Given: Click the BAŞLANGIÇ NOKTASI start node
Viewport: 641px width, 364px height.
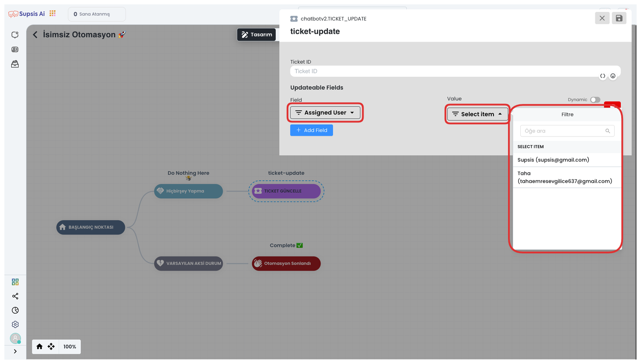Looking at the screenshot, I should click(x=90, y=227).
